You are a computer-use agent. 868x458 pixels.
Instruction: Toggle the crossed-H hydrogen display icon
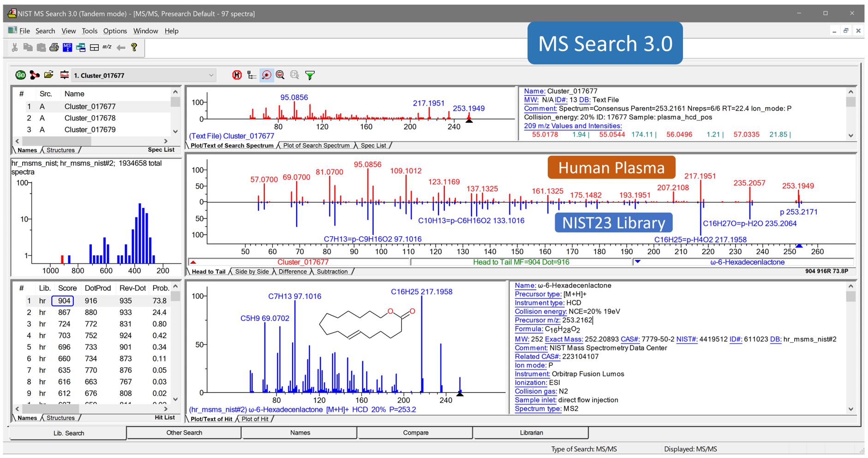(237, 75)
